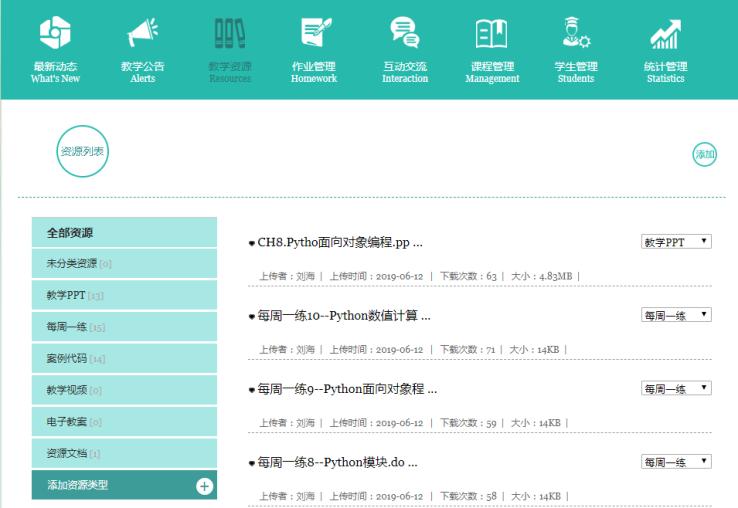Select 全部资源 in the sidebar
This screenshot has width=738, height=508.
tap(124, 232)
